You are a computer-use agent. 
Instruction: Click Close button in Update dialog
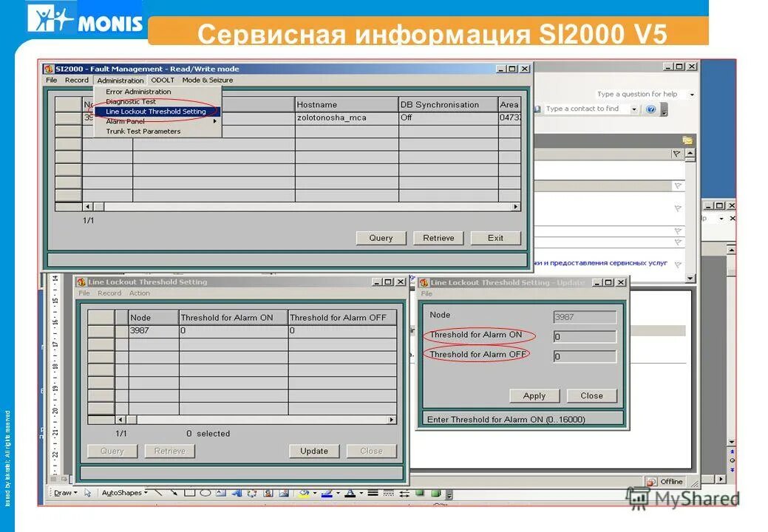coord(591,396)
